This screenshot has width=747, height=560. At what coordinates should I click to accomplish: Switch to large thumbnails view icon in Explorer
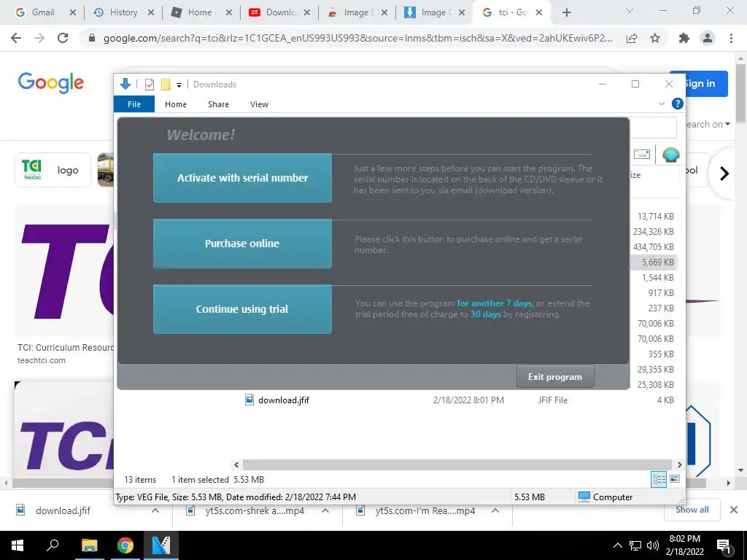[x=675, y=479]
